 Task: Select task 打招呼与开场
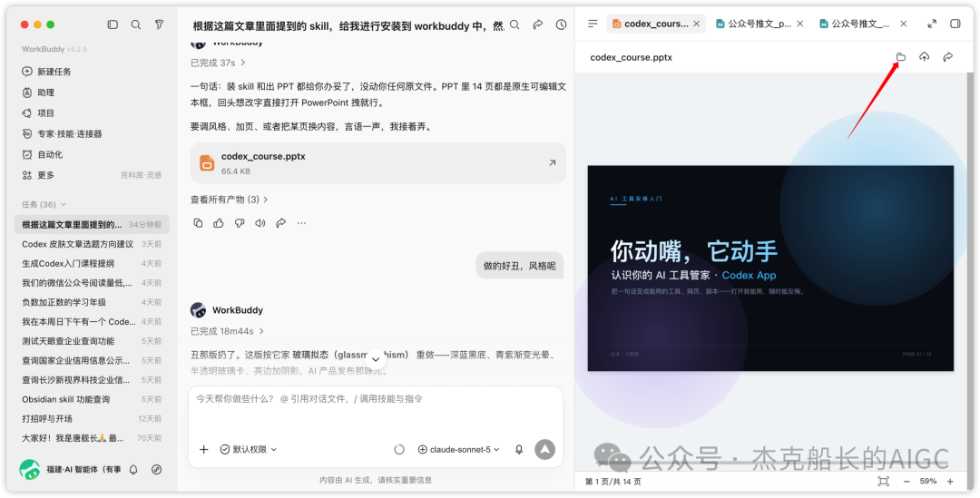pos(92,418)
